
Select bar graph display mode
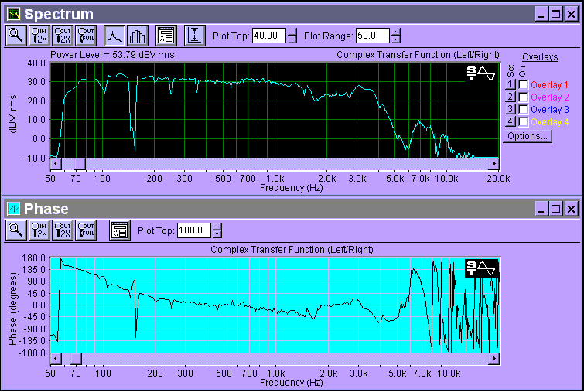point(137,35)
